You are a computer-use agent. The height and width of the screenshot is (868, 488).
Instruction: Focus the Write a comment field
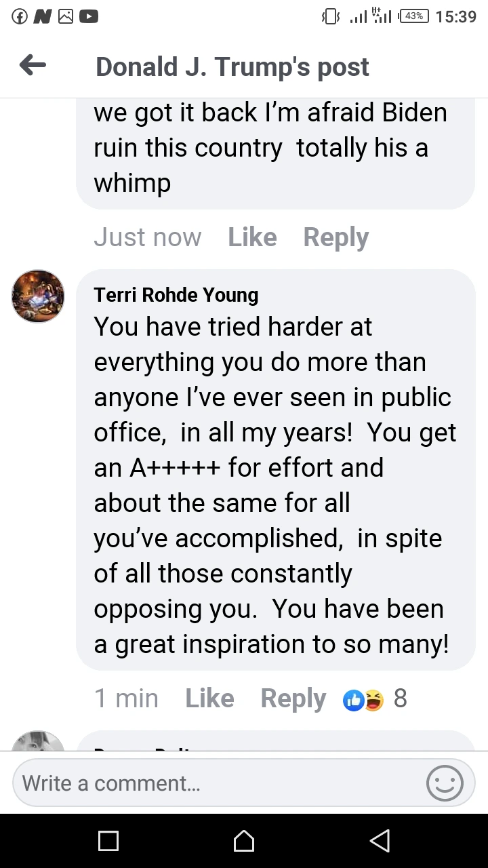click(x=217, y=783)
